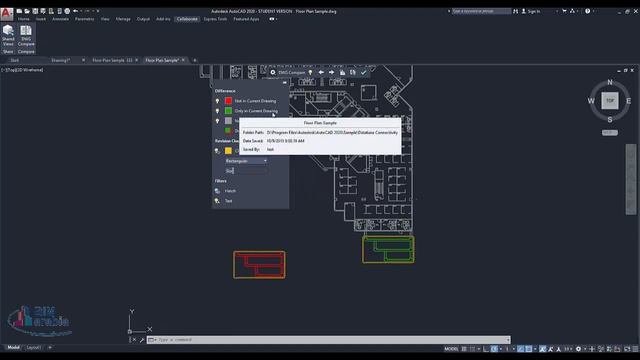The image size is (640, 360).
Task: Add a new drawing tab with plus
Action: [195, 60]
